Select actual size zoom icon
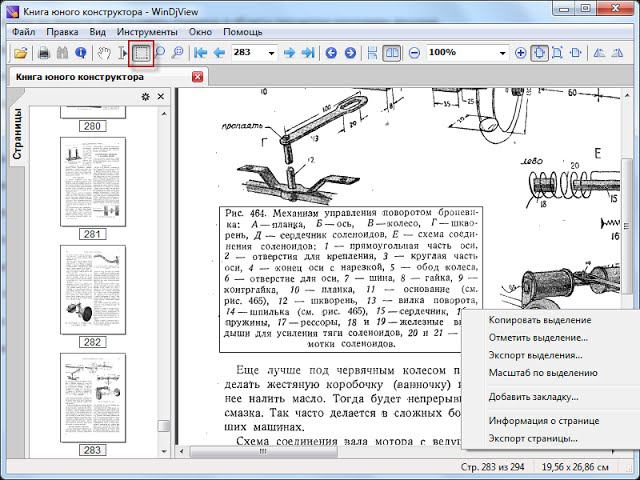 [x=557, y=53]
